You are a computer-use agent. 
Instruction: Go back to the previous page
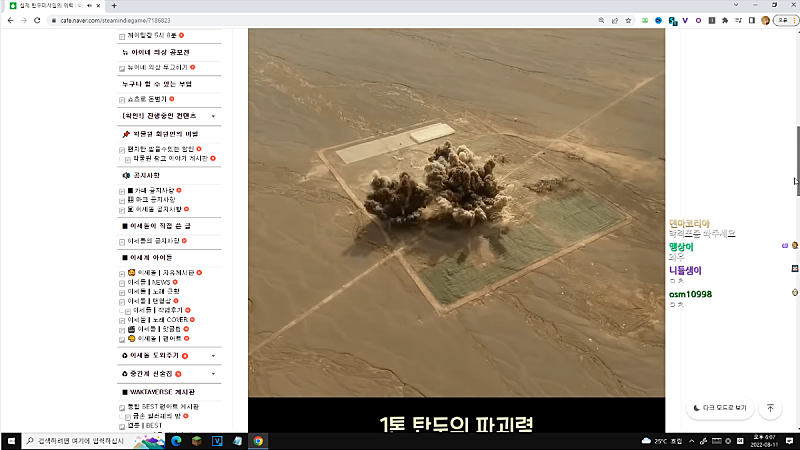10,20
